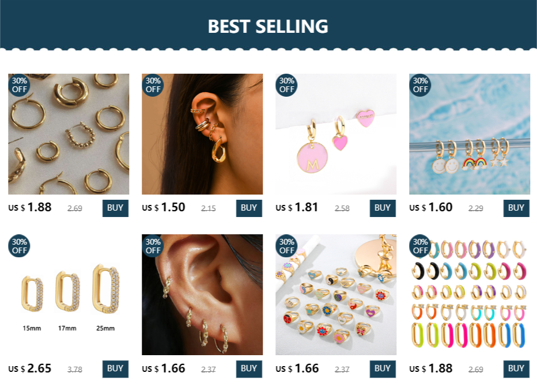Click the 30% OFF badge on gold hoops
Screen dimensions: 537x392
tap(19, 85)
